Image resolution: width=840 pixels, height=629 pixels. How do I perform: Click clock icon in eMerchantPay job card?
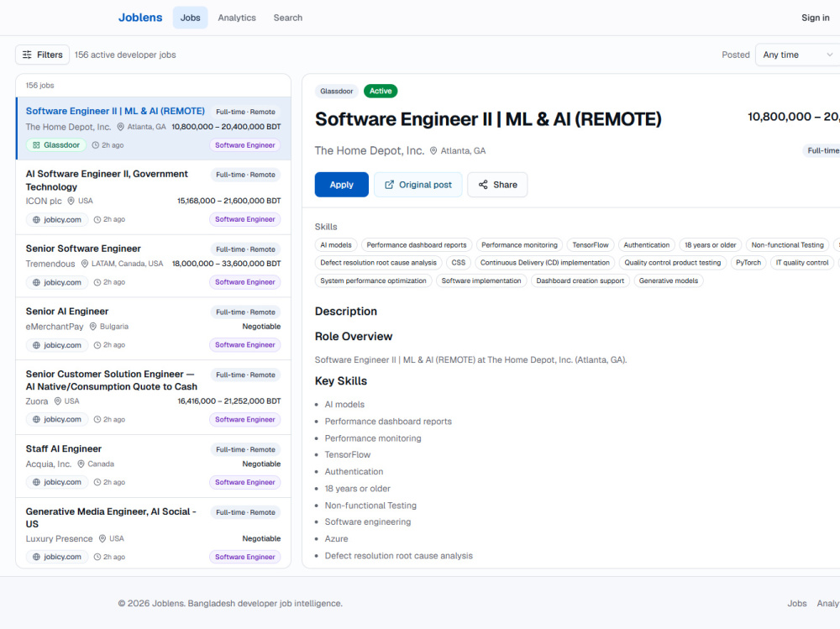[x=97, y=345]
